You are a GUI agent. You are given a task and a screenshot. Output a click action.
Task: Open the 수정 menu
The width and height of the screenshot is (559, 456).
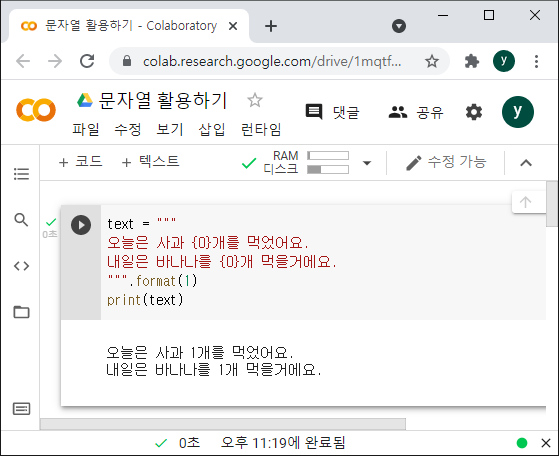point(128,129)
